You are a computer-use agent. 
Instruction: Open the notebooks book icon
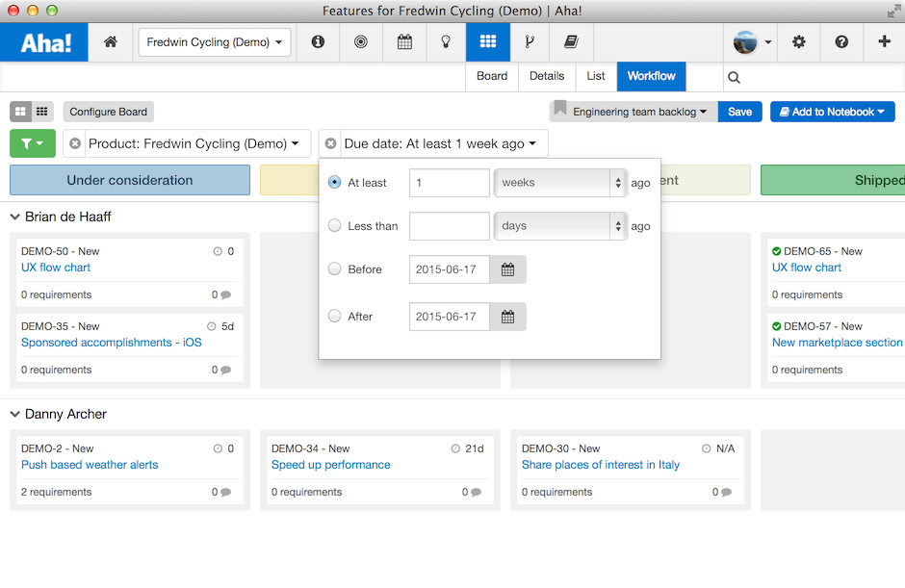pyautogui.click(x=571, y=41)
